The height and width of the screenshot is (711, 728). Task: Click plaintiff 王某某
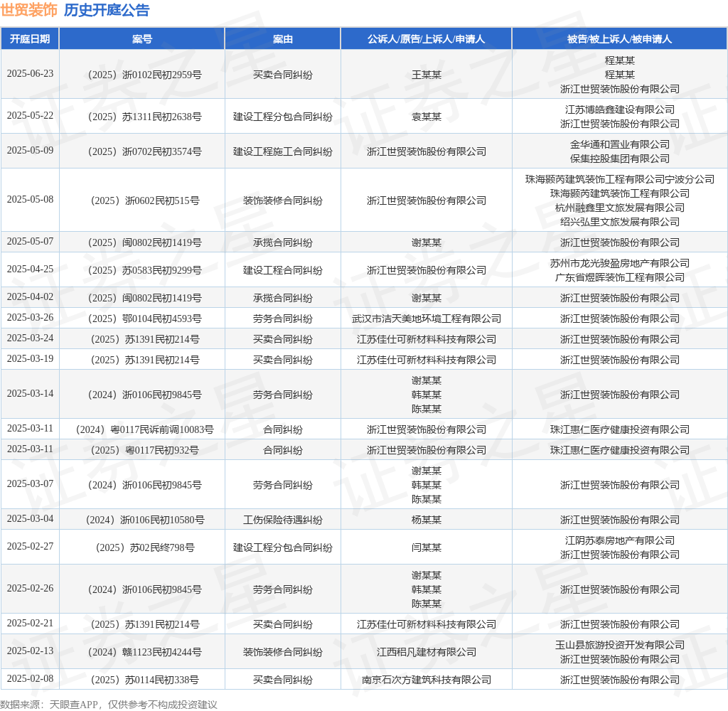click(427, 75)
